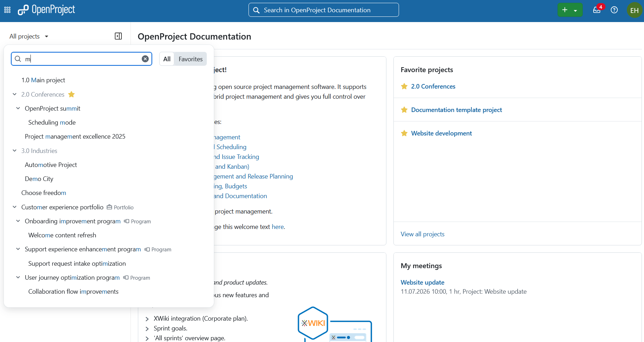Collapse User journey optimization program node
This screenshot has height=342, width=644.
(18, 277)
